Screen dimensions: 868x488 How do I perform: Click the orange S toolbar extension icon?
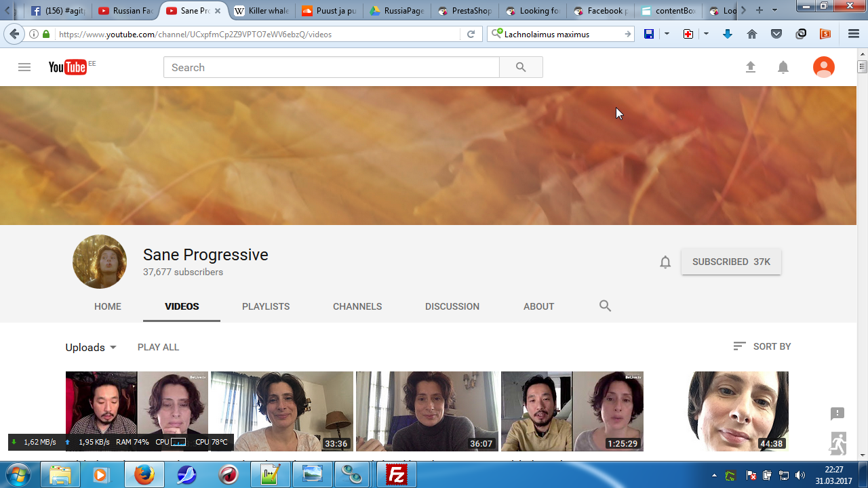(825, 34)
